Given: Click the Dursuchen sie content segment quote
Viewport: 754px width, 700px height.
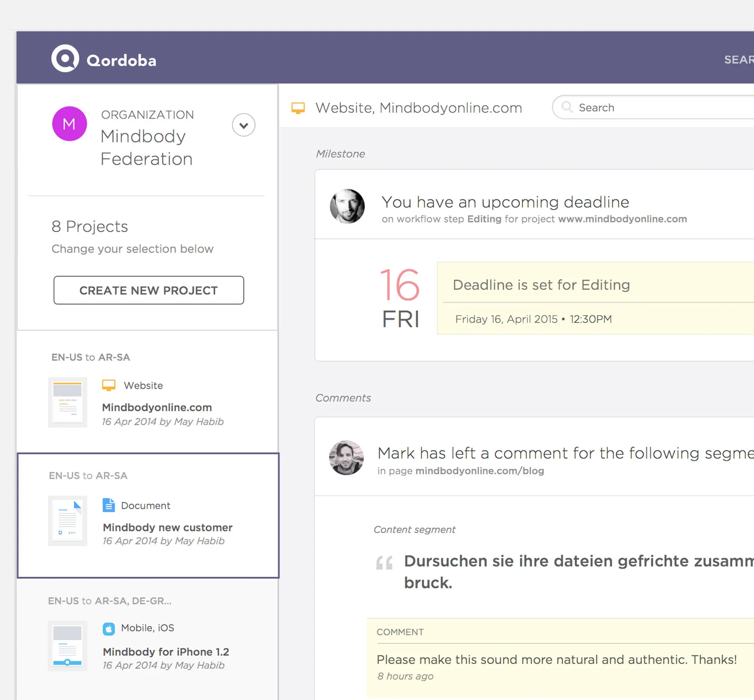Looking at the screenshot, I should (579, 572).
